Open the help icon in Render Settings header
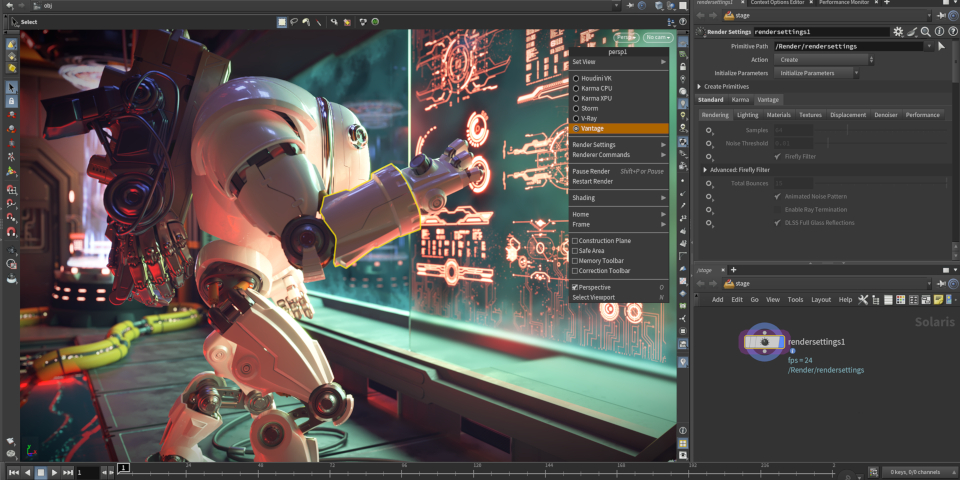960x480 pixels. point(951,32)
